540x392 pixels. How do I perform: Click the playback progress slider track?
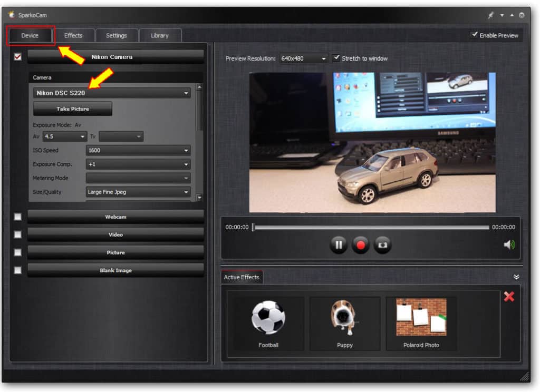371,228
